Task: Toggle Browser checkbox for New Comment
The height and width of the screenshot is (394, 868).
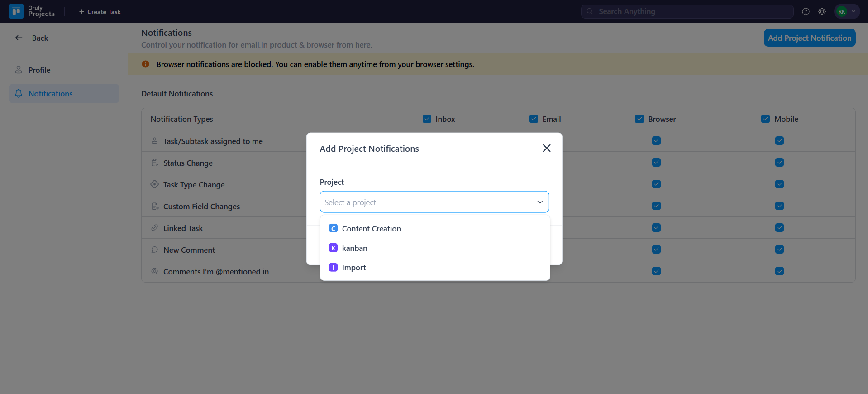Action: 656,250
